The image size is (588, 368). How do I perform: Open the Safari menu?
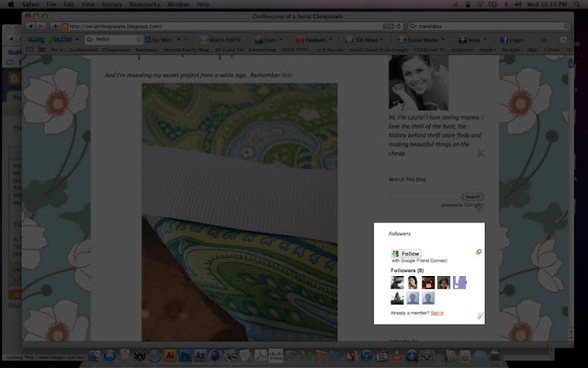click(30, 4)
